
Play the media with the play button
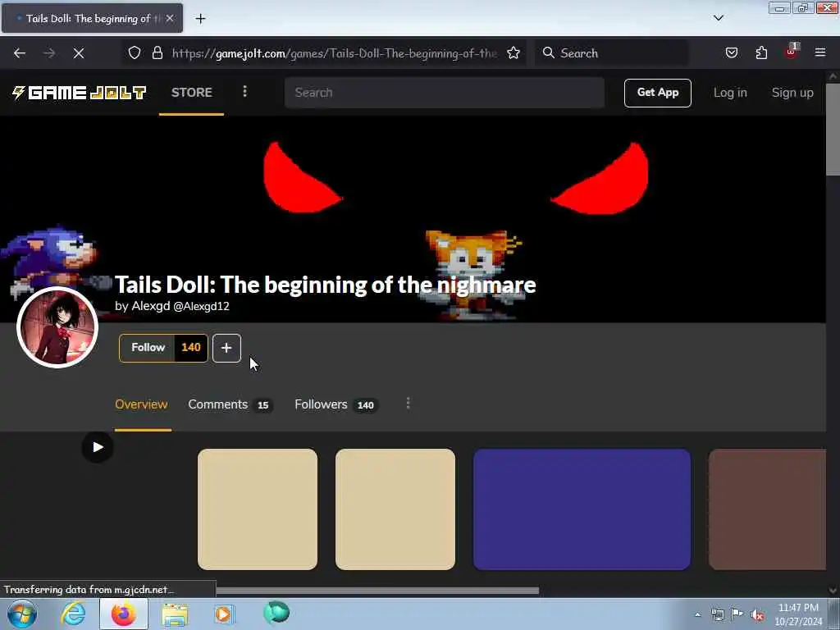pos(98,447)
